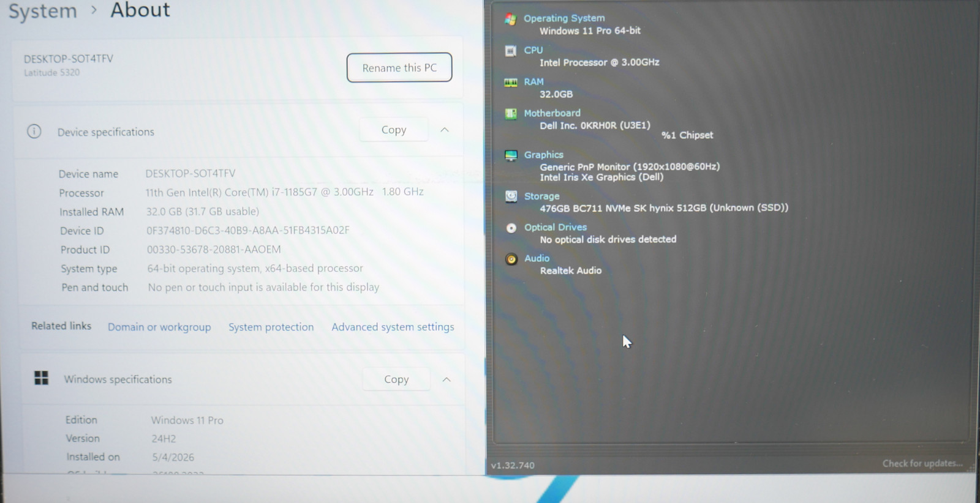Image resolution: width=980 pixels, height=503 pixels.
Task: Click the Rename this PC button
Action: tap(399, 67)
